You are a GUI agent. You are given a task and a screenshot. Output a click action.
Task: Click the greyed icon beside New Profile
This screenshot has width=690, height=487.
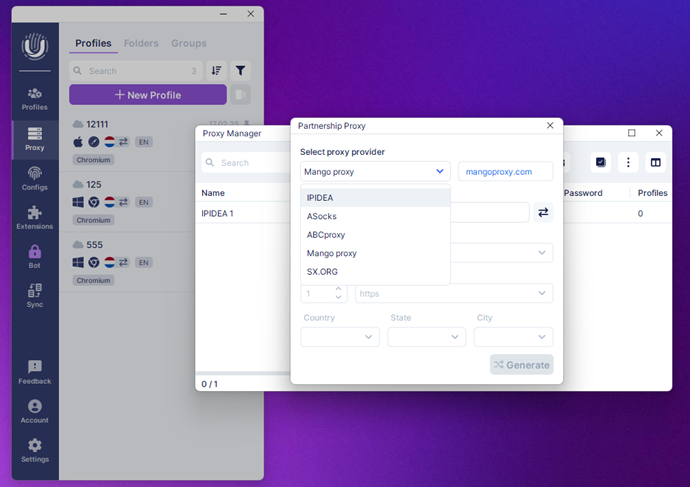240,95
